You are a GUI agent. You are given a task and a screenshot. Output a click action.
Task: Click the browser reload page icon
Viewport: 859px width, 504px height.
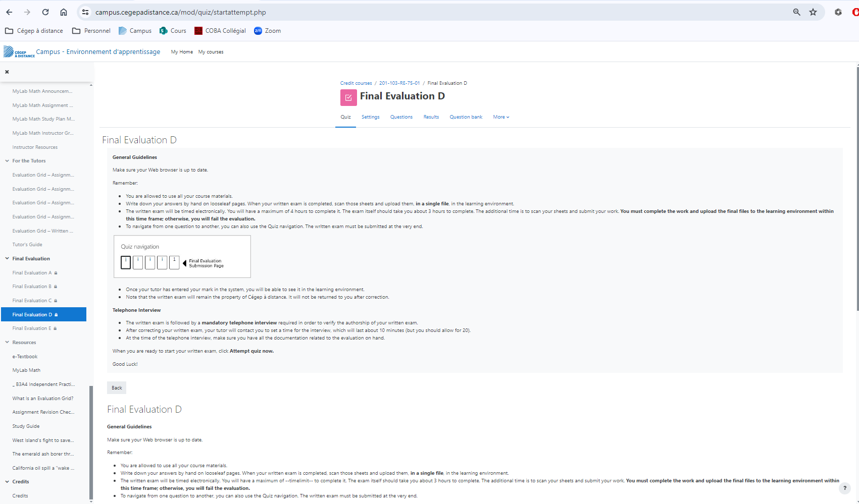[x=45, y=12]
